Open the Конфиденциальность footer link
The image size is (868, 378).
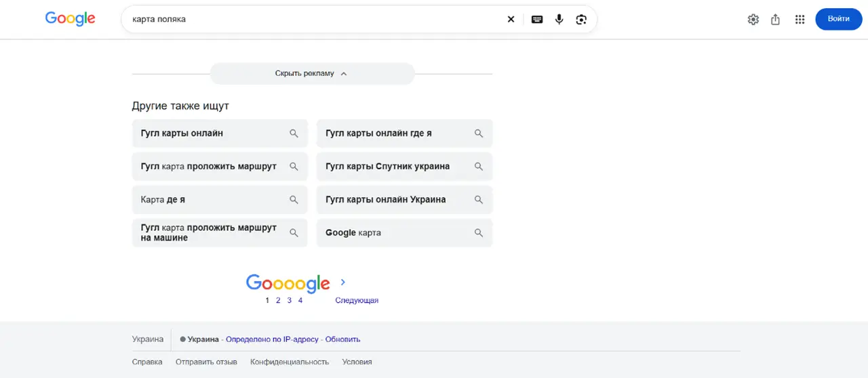point(290,362)
